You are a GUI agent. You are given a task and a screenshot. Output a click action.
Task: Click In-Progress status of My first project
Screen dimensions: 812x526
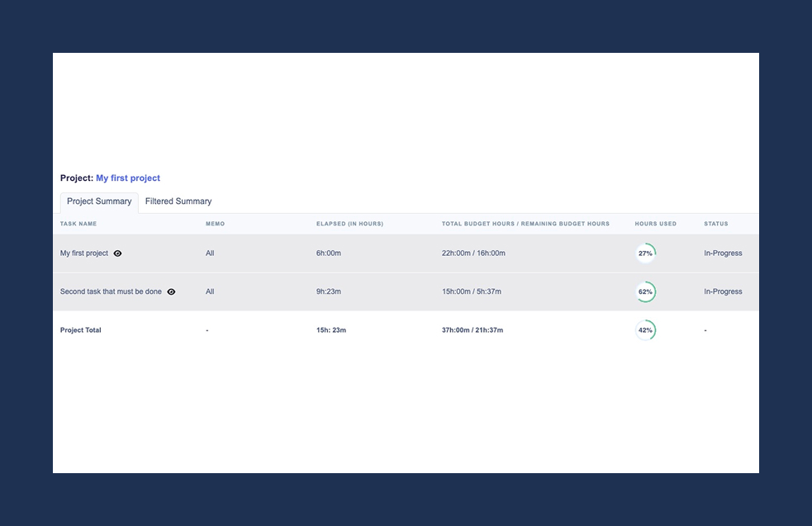[x=723, y=253]
